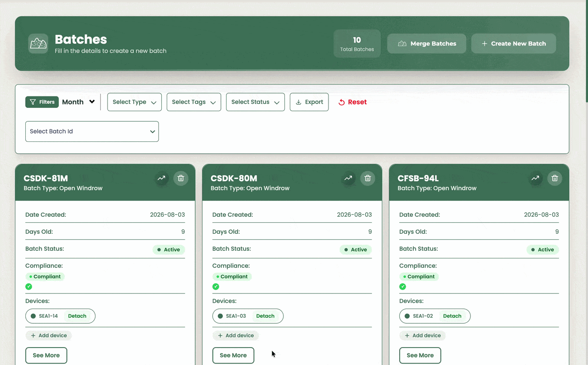Click Compliant badge in CFSB-94L card
Screen dimensions: 588x365
coord(419,276)
